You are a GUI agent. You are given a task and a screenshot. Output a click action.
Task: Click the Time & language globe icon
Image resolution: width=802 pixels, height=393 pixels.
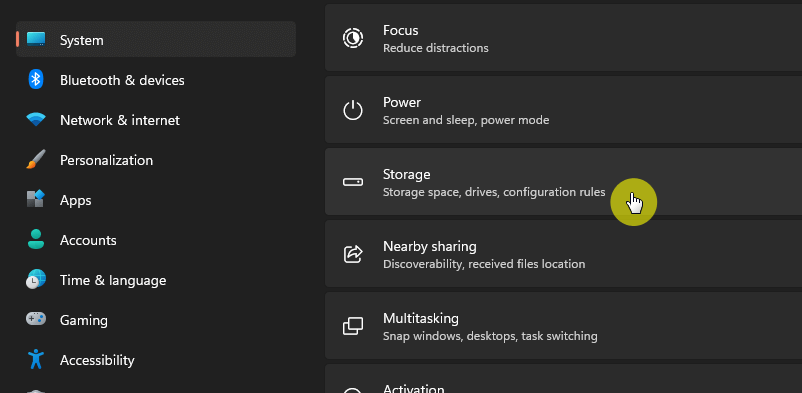point(36,279)
